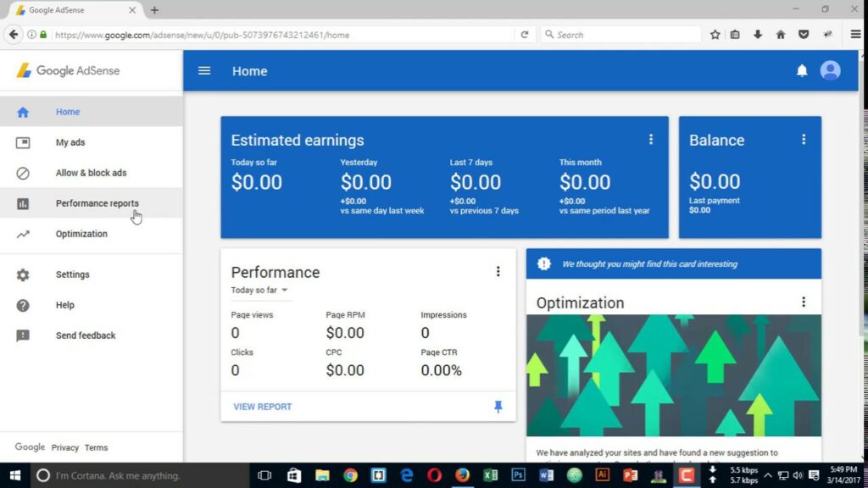Viewport: 868px width, 488px height.
Task: Click the Google footer logo link
Action: tap(30, 447)
